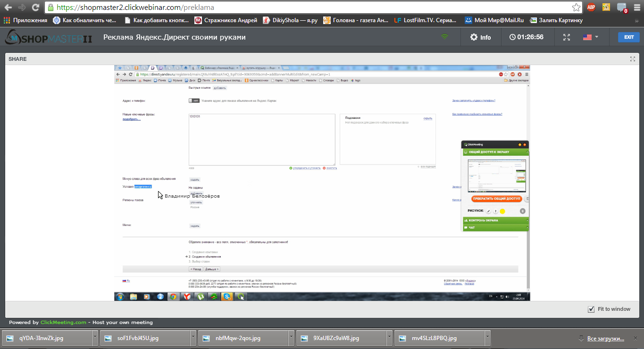Open Skype from the shared screen taskbar
This screenshot has width=644, height=349.
pos(228,297)
